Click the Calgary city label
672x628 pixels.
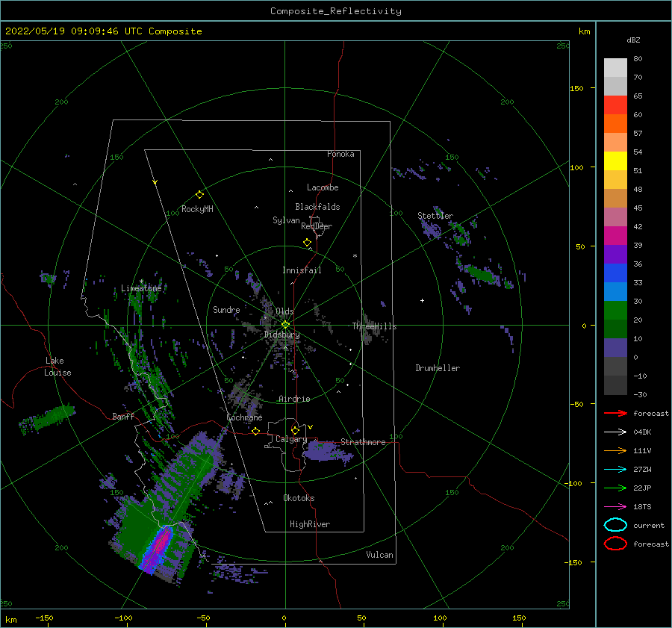click(x=291, y=439)
